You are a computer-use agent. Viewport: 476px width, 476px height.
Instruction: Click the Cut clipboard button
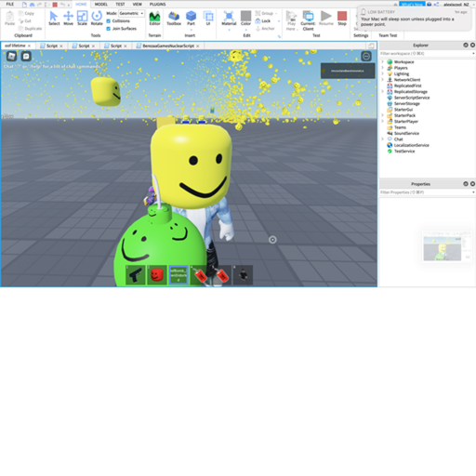point(25,21)
